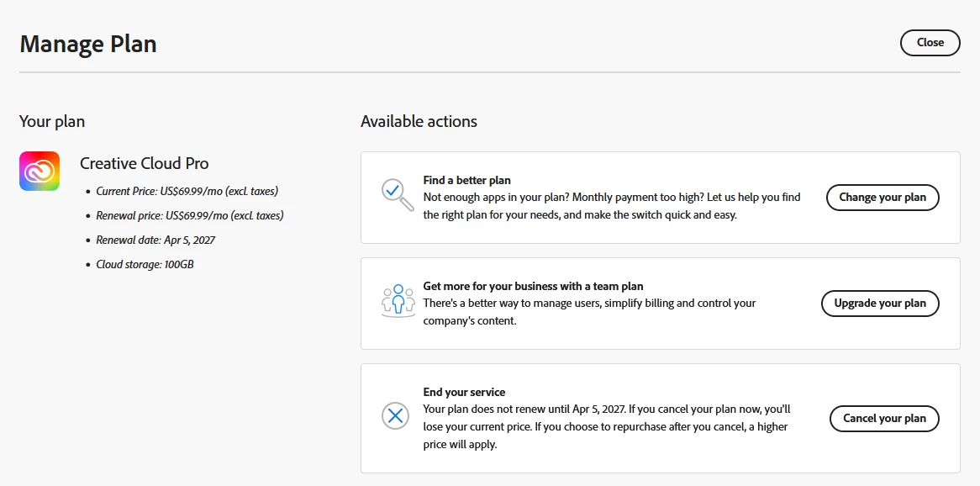The width and height of the screenshot is (980, 486).
Task: Click the Renewal price list item
Action: (x=189, y=215)
